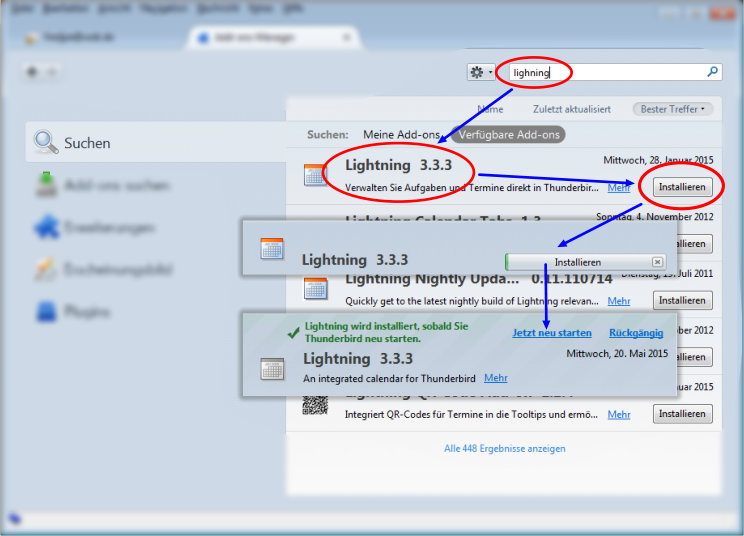The height and width of the screenshot is (536, 744).
Task: Click the Jetzt neu starten link
Action: [x=552, y=333]
